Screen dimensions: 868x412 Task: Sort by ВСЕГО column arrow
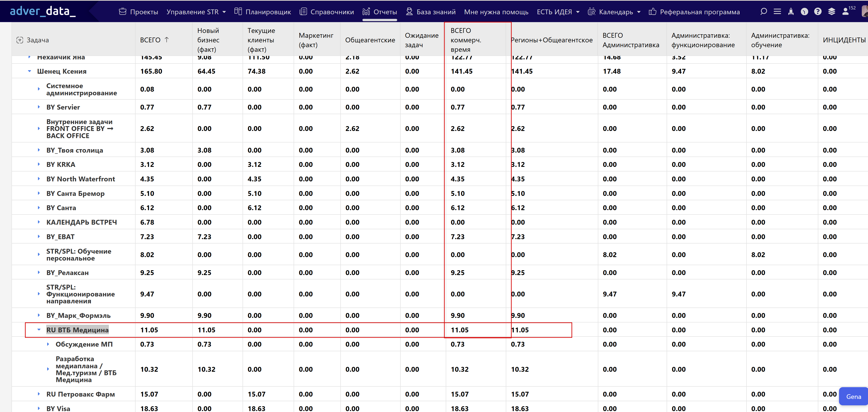(x=167, y=40)
